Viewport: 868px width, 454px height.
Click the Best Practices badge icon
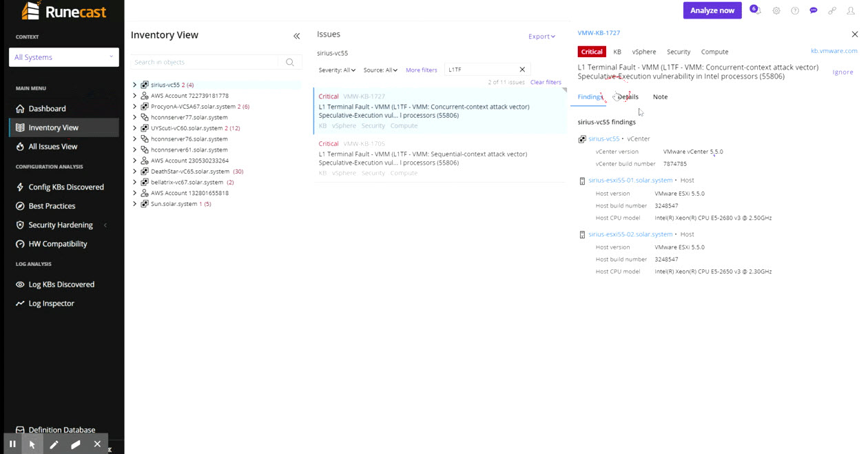point(21,206)
